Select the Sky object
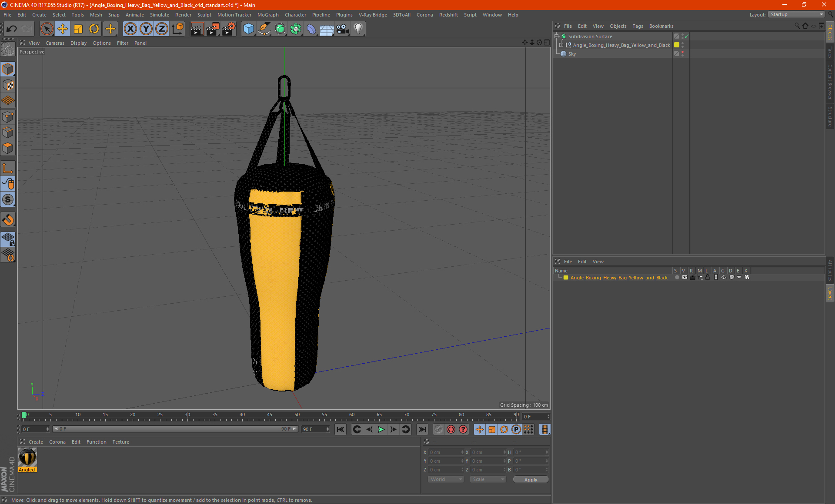Screen dimensions: 835x504 click(572, 54)
